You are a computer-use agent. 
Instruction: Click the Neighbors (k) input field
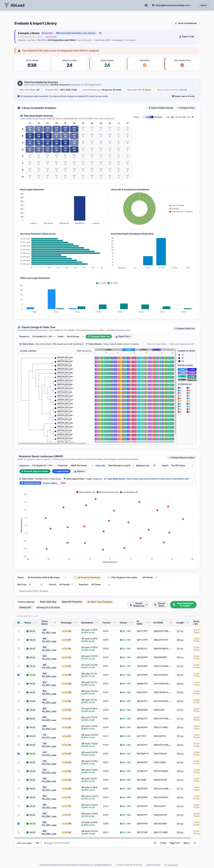[155, 466]
